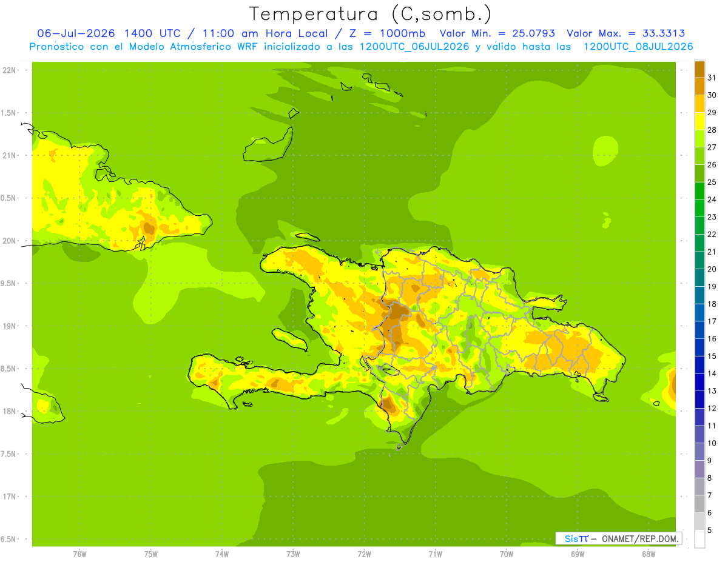This screenshot has height=562, width=728.
Task: Click the "10" label on the color scale
Action: point(712,443)
